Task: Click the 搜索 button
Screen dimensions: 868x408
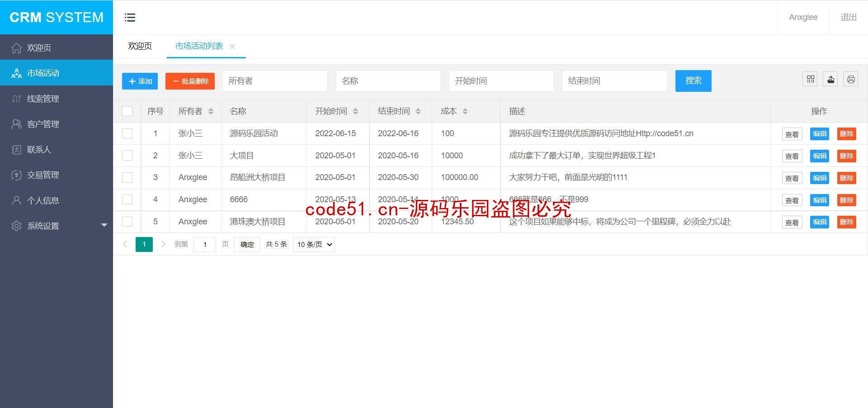Action: (693, 81)
